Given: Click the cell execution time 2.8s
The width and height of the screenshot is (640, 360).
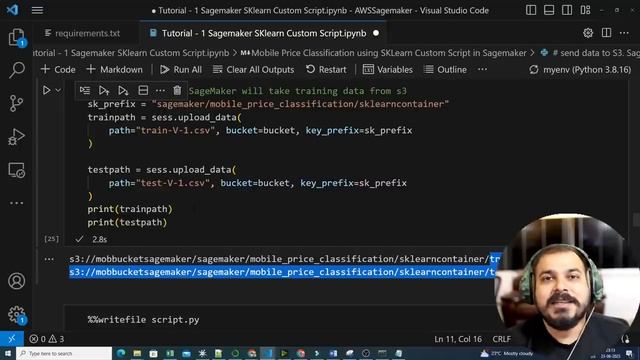Looking at the screenshot, I should click(100, 239).
